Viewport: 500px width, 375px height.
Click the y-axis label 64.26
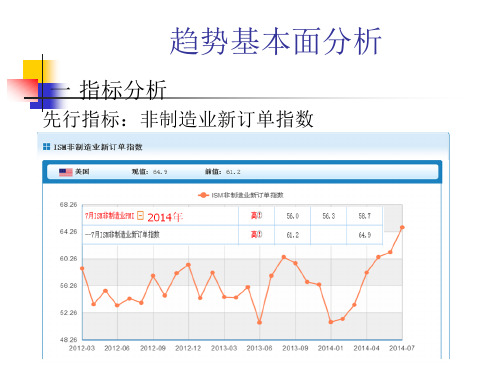click(x=68, y=231)
